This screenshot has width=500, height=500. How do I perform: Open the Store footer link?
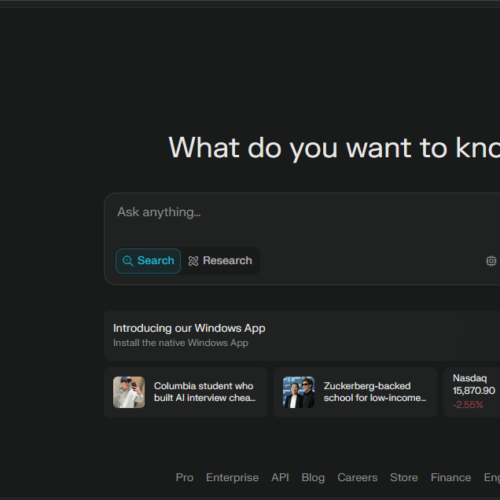[x=404, y=477]
